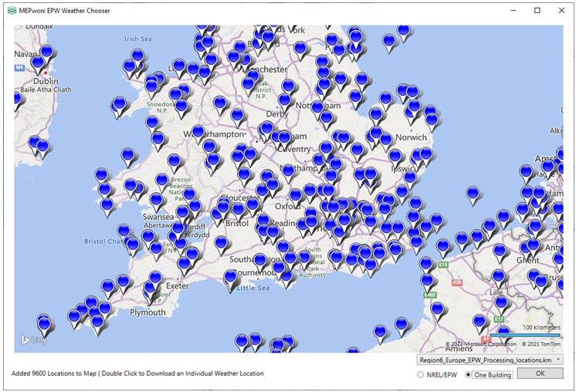Click the M4 motorway shield near Dublin

(x=19, y=68)
